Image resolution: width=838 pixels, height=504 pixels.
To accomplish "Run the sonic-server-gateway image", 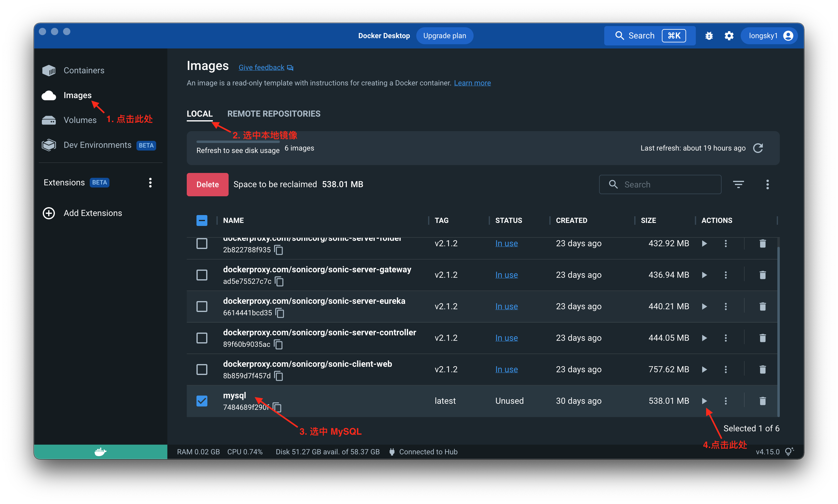I will click(x=704, y=275).
